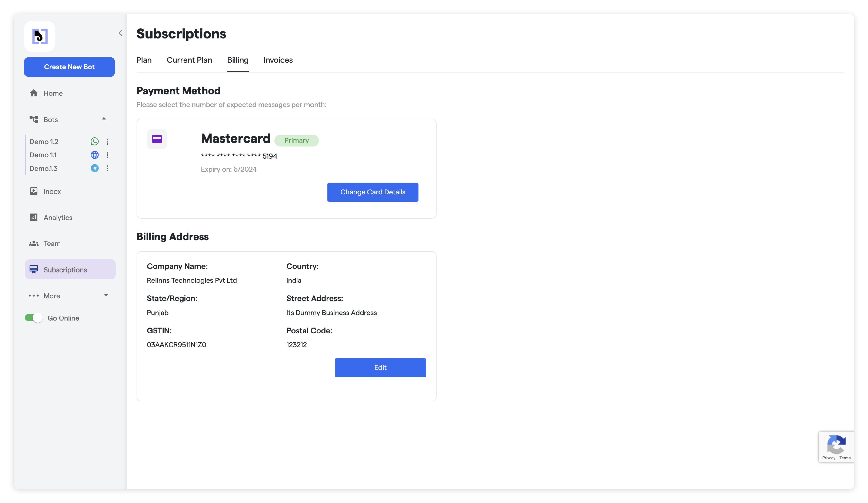This screenshot has width=868, height=503.
Task: Click Edit under Billing Address
Action: pyautogui.click(x=380, y=367)
